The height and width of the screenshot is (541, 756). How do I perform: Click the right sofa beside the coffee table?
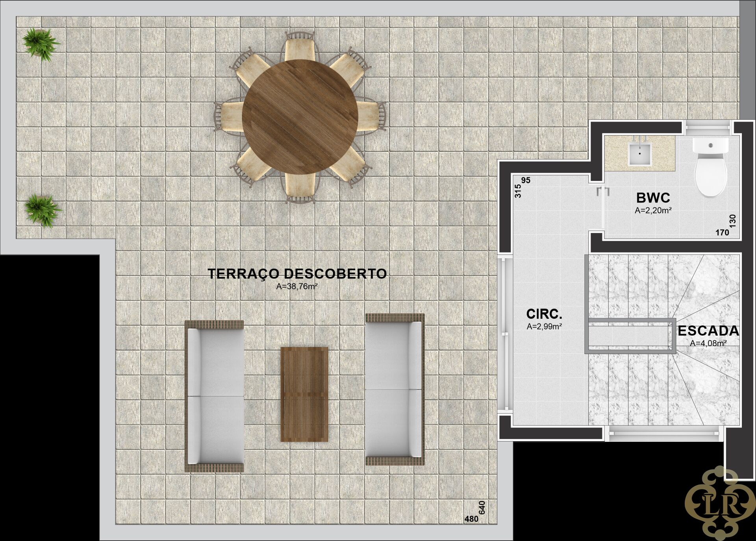point(395,390)
